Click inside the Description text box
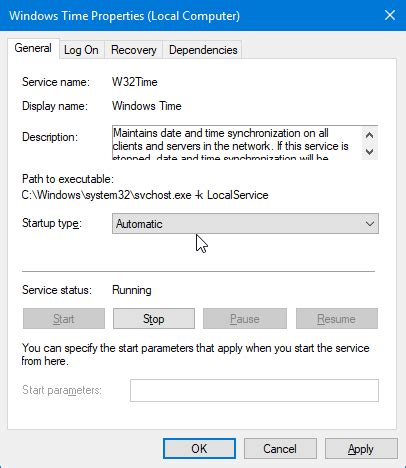406x468 pixels. 237,143
